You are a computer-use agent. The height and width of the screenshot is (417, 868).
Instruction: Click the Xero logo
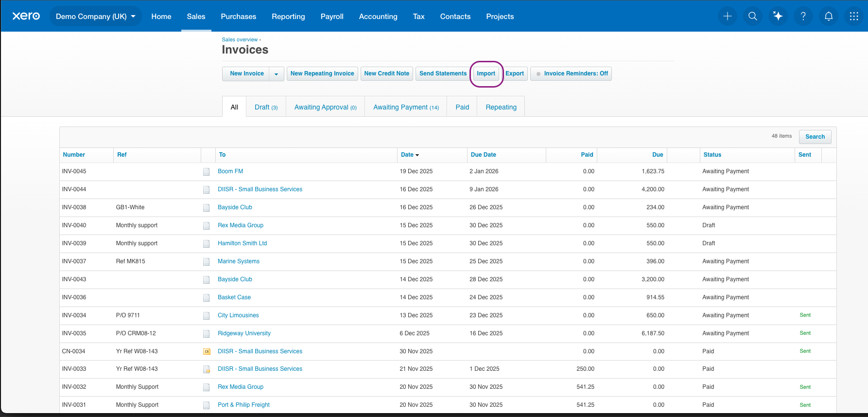click(26, 16)
